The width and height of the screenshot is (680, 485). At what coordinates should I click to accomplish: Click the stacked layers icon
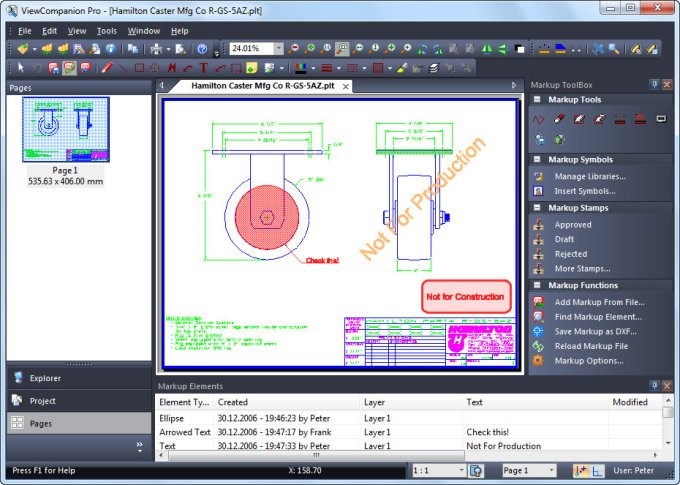(434, 68)
